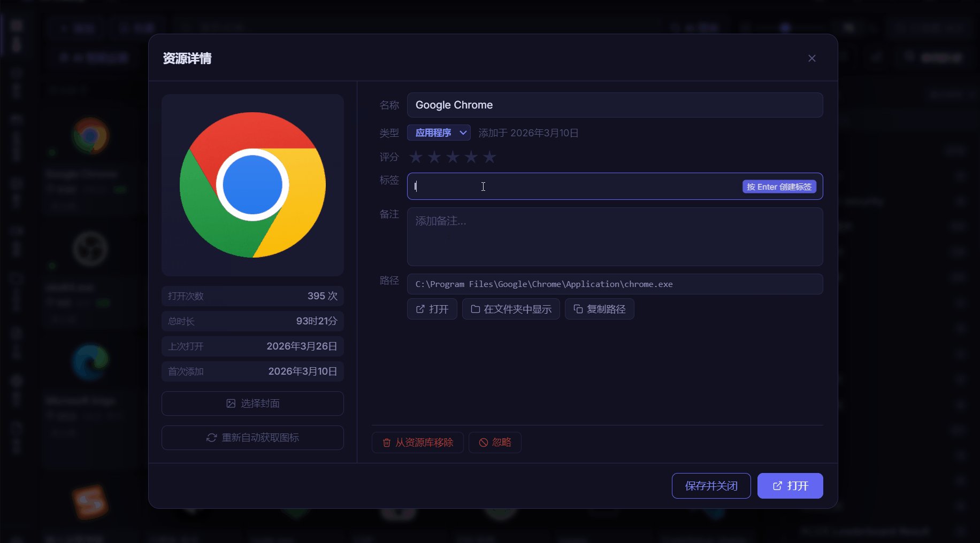The height and width of the screenshot is (543, 980).
Task: Click the 打开 button below the path
Action: [x=432, y=309]
